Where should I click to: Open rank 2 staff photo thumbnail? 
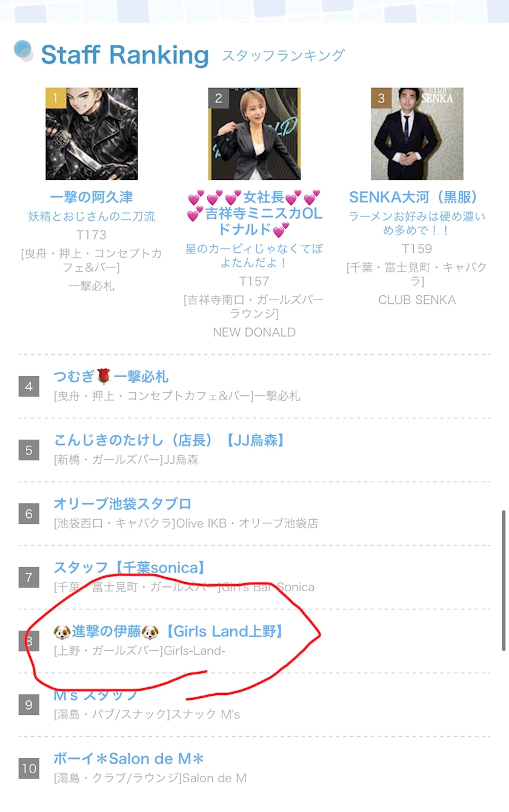pos(254,134)
